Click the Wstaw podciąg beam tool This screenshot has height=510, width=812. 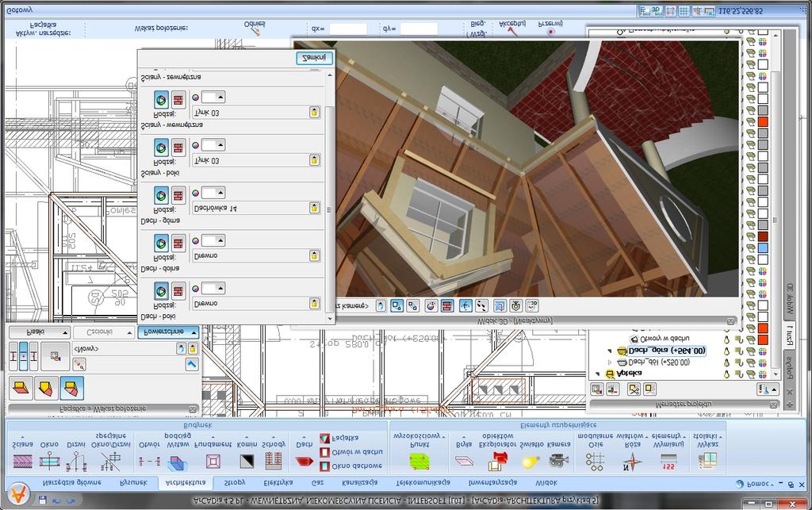click(x=178, y=451)
